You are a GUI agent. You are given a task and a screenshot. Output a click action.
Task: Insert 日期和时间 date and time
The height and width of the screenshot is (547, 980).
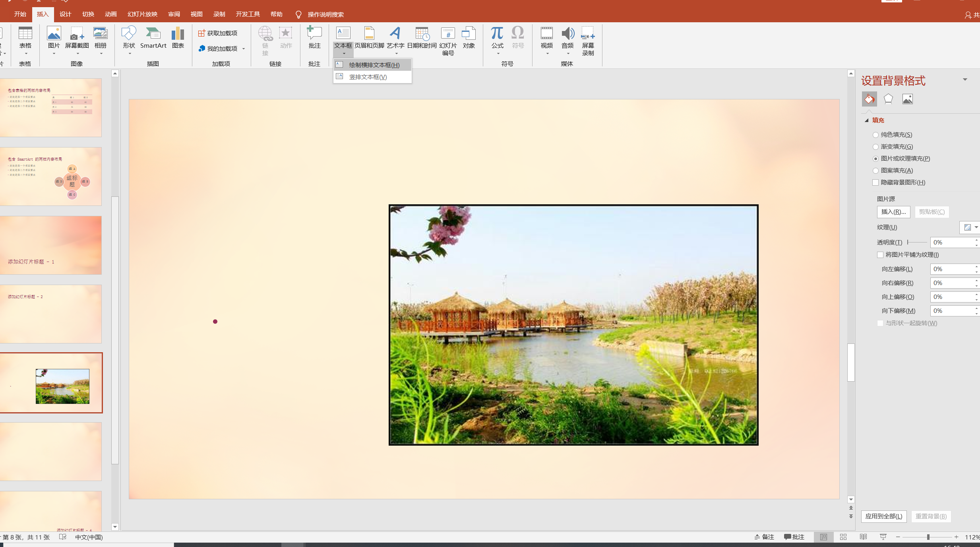point(422,38)
